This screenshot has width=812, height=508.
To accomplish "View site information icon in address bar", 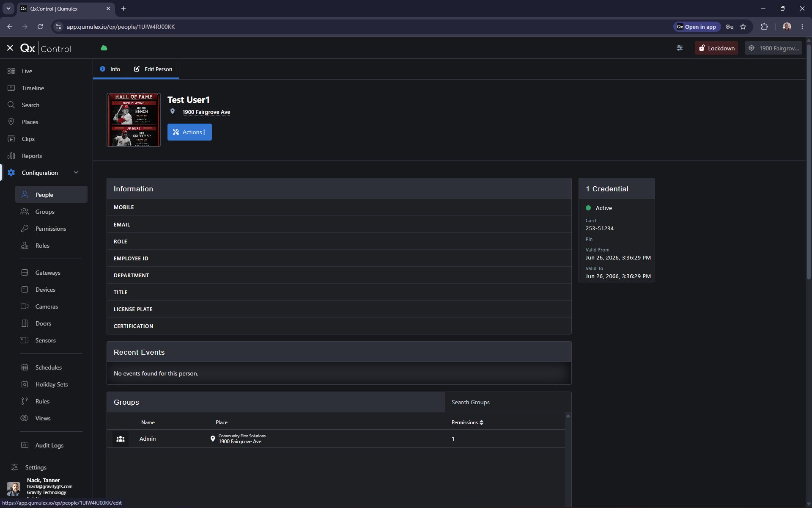I will 58,27.
